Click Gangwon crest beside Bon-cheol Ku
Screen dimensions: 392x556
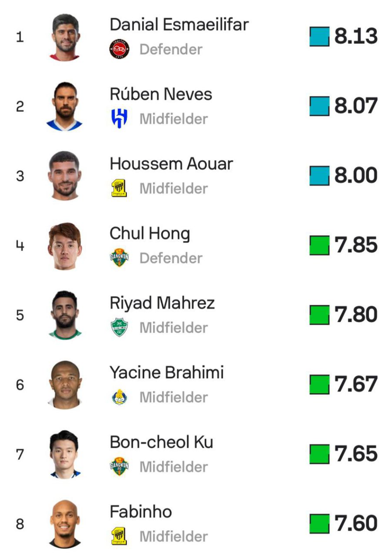[x=119, y=467]
